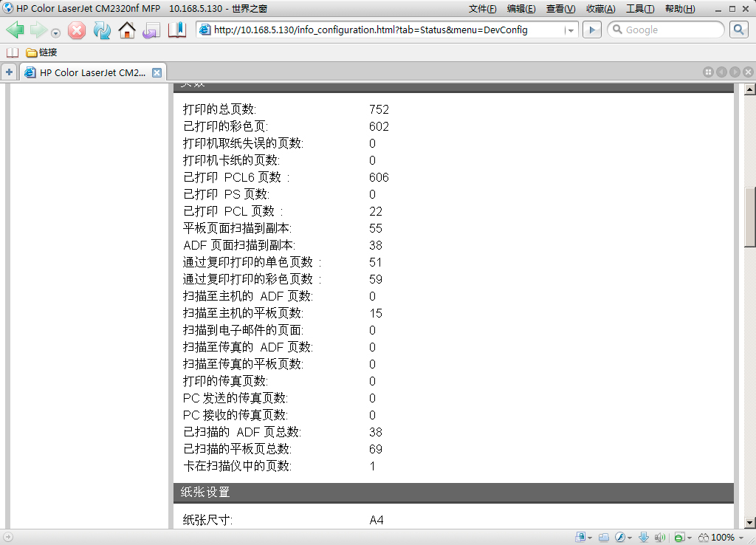
Task: Open the navigation history dropdown arrow
Action: (55, 32)
